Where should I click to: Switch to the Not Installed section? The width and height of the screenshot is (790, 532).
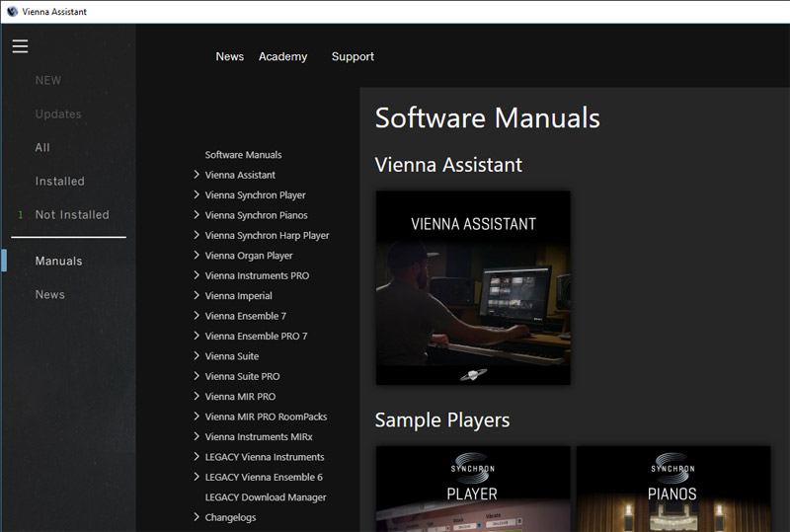(x=72, y=215)
